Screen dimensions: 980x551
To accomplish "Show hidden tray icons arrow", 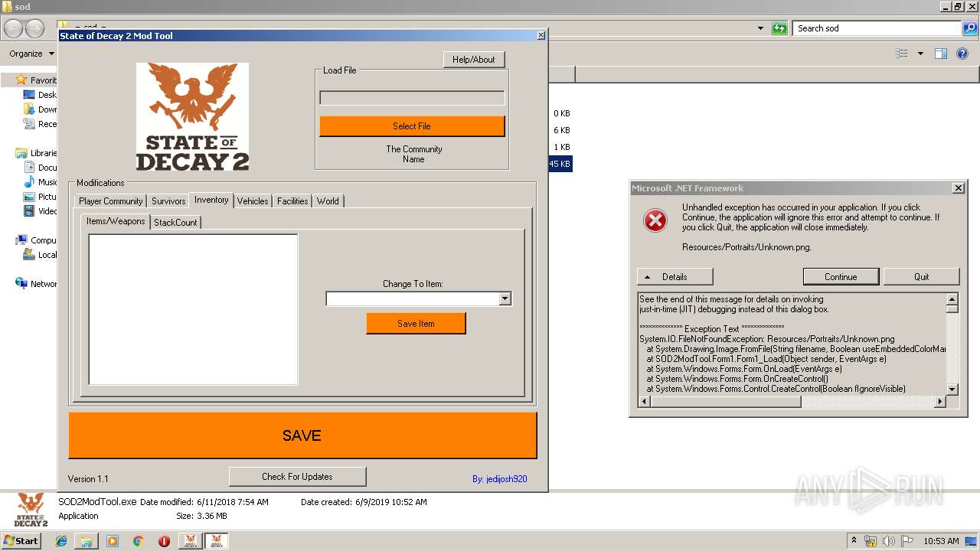I will click(854, 541).
